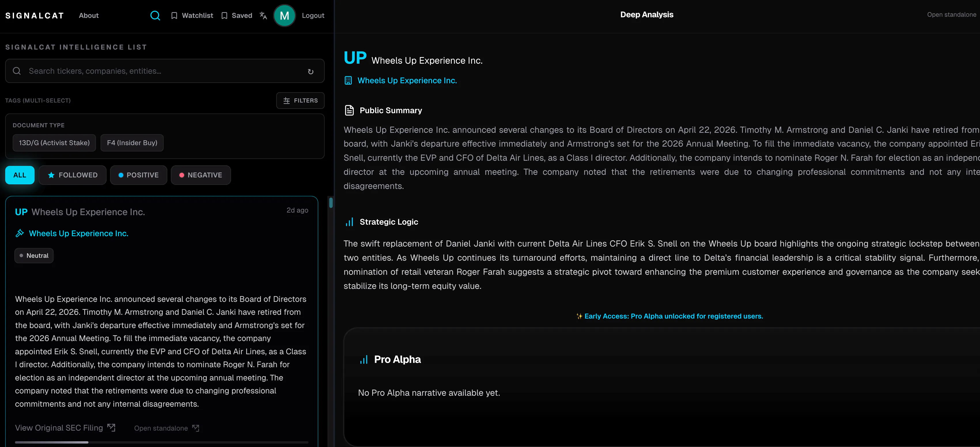Screen dimensions: 980x447
Task: Log out of the account
Action: (x=313, y=16)
